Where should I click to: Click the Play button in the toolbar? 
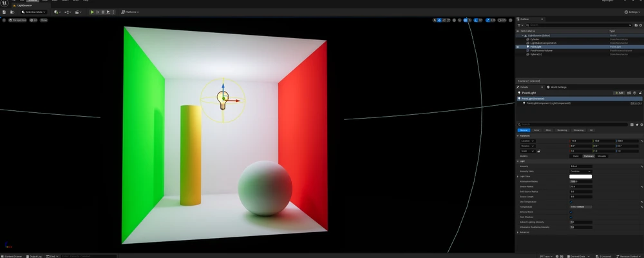92,12
